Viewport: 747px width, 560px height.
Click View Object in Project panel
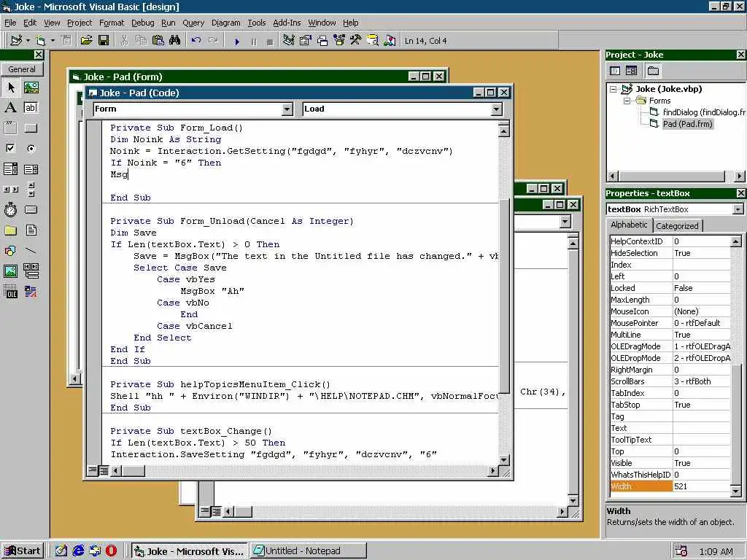(x=631, y=71)
